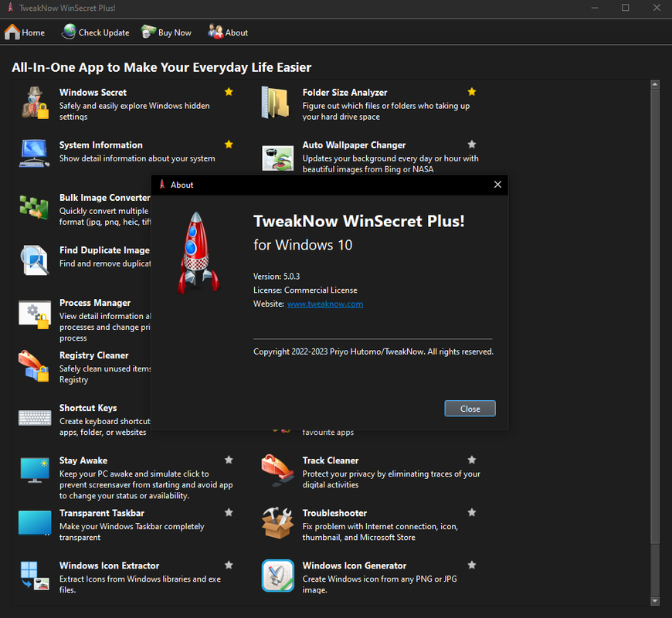Open the Windows Icon Extractor title

[x=109, y=565]
